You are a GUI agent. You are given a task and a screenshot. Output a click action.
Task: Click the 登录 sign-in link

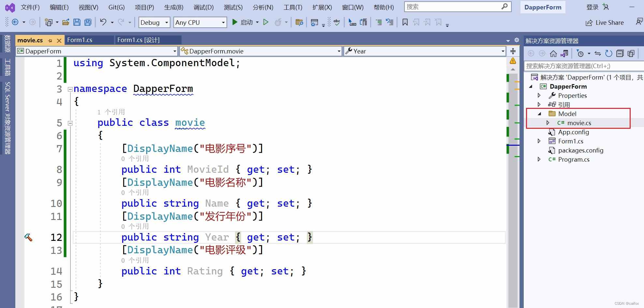[592, 7]
